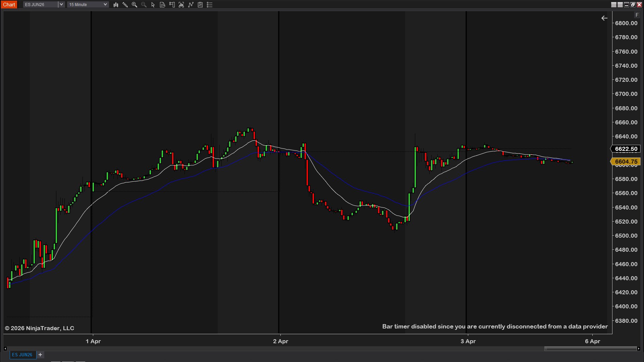The width and height of the screenshot is (644, 362).
Task: Click the 6 Apr date label
Action: coord(592,341)
